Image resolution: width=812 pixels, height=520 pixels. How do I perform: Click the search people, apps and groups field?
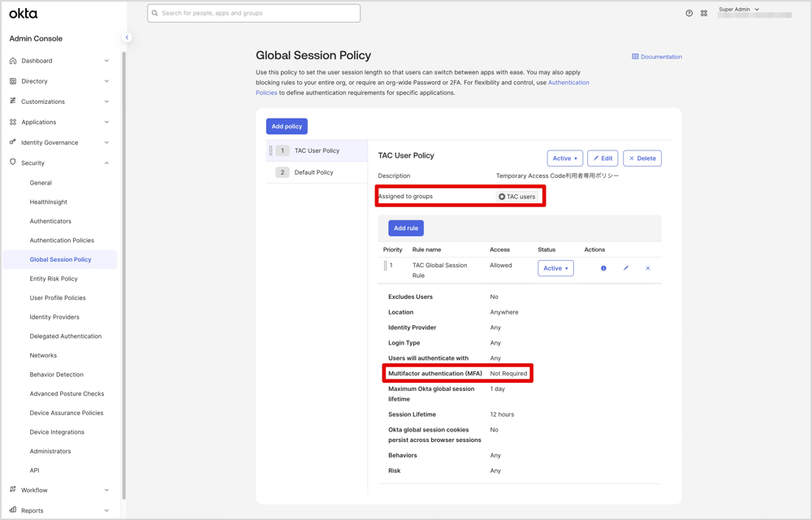click(253, 14)
